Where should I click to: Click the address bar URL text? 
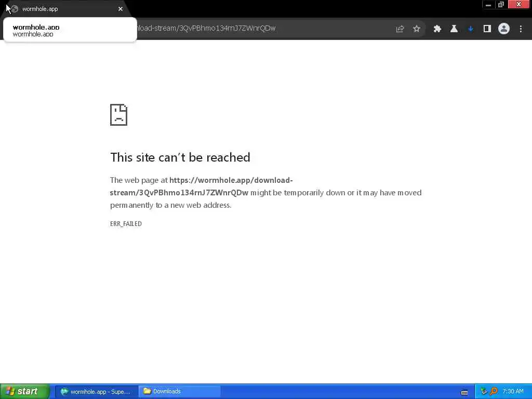(x=206, y=28)
